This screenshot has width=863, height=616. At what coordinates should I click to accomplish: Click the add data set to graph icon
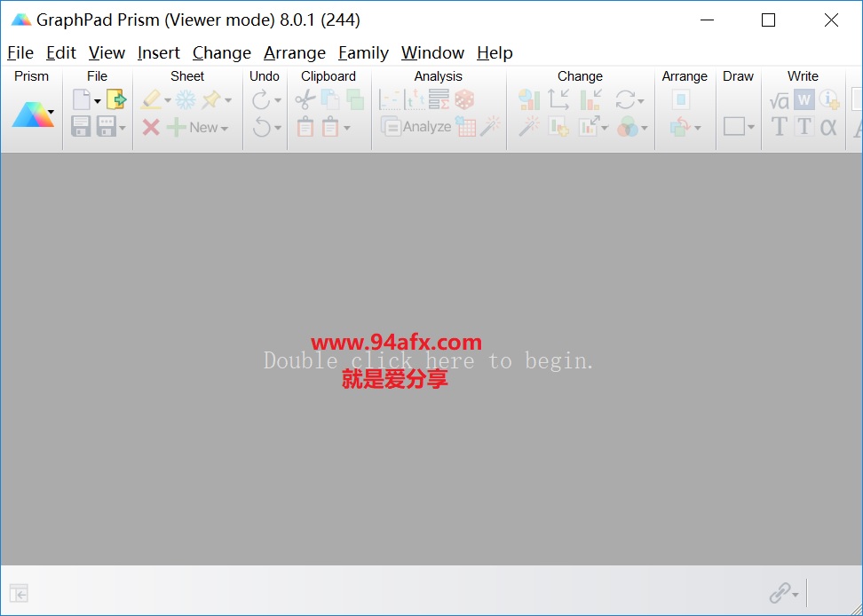click(558, 127)
